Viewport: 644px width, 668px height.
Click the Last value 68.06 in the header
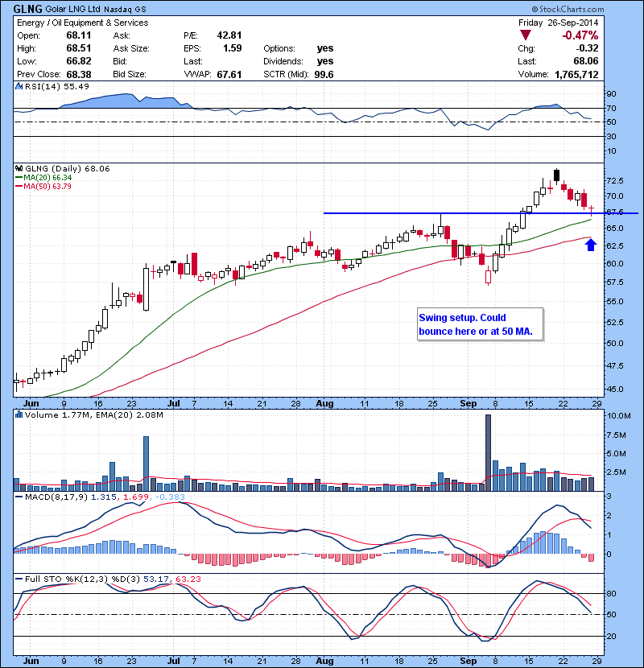pyautogui.click(x=586, y=61)
